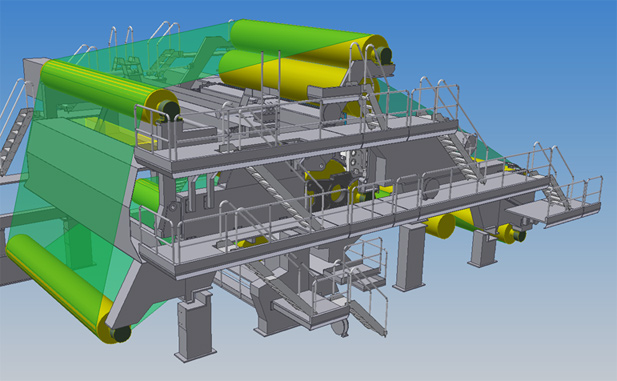
Task: Select the yellow roll under the right platform
Action: tap(440, 226)
